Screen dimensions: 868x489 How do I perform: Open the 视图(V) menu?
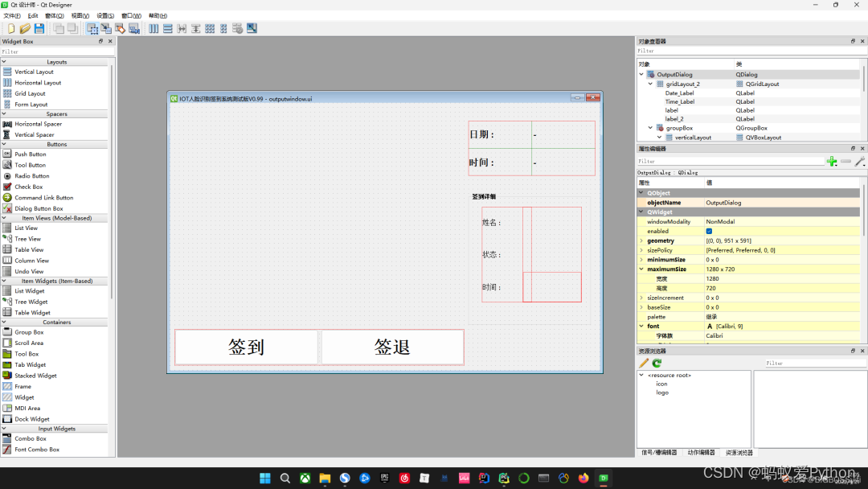pyautogui.click(x=80, y=15)
